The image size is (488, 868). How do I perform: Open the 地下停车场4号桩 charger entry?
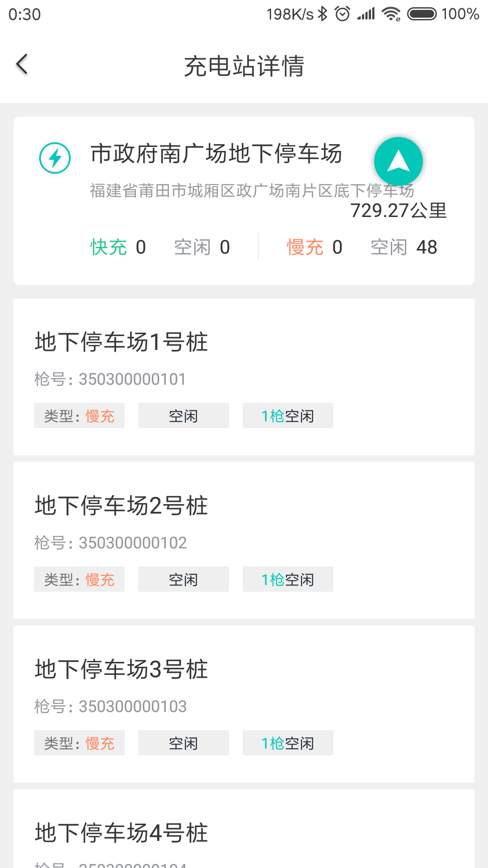(121, 833)
